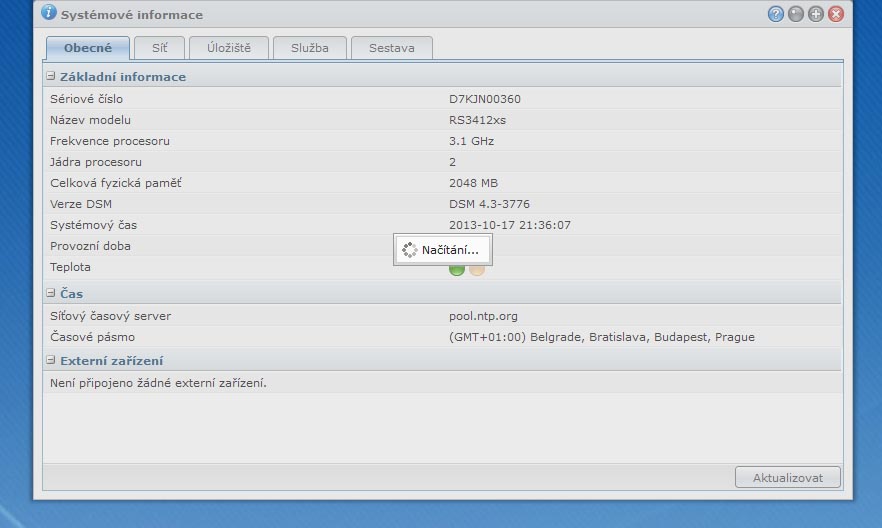Click the blue info icon in title bar

click(x=49, y=12)
